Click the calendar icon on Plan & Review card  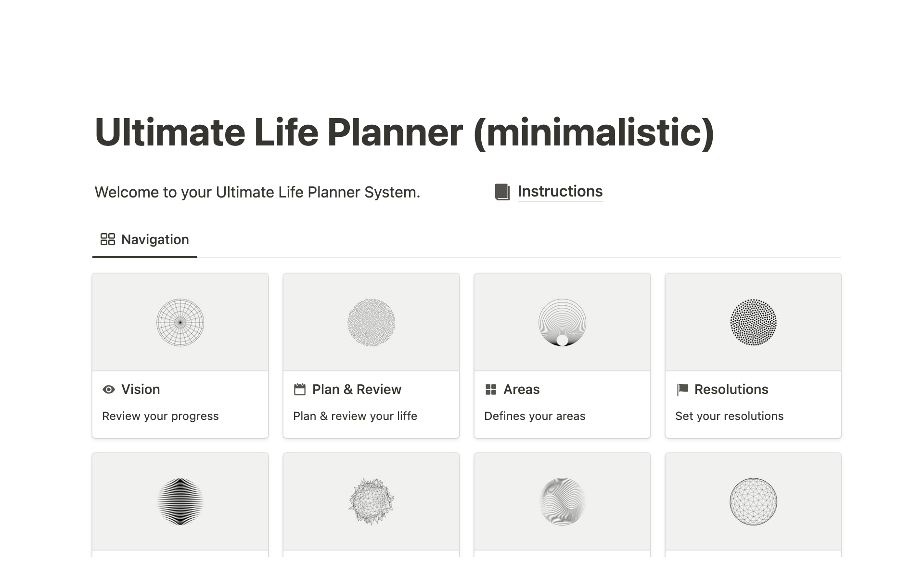point(300,389)
